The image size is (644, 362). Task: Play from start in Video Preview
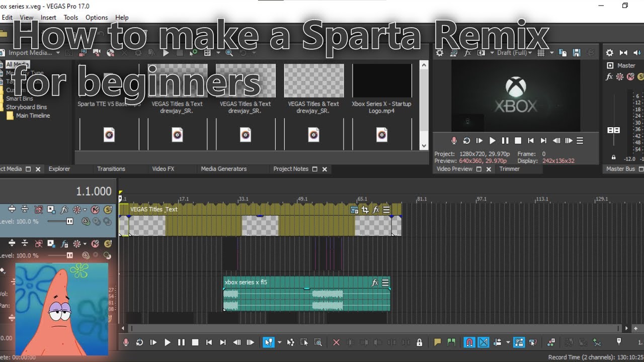coord(479,141)
